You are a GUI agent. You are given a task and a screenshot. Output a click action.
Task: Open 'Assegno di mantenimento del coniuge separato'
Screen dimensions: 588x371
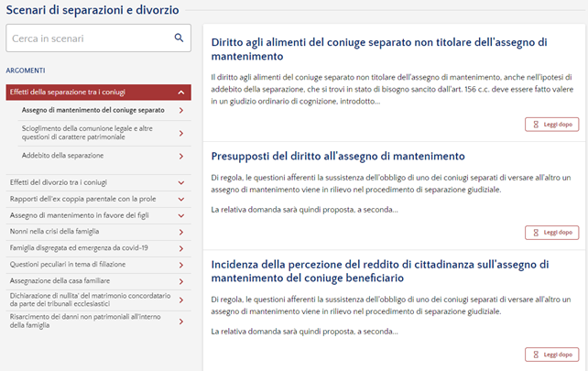(93, 110)
